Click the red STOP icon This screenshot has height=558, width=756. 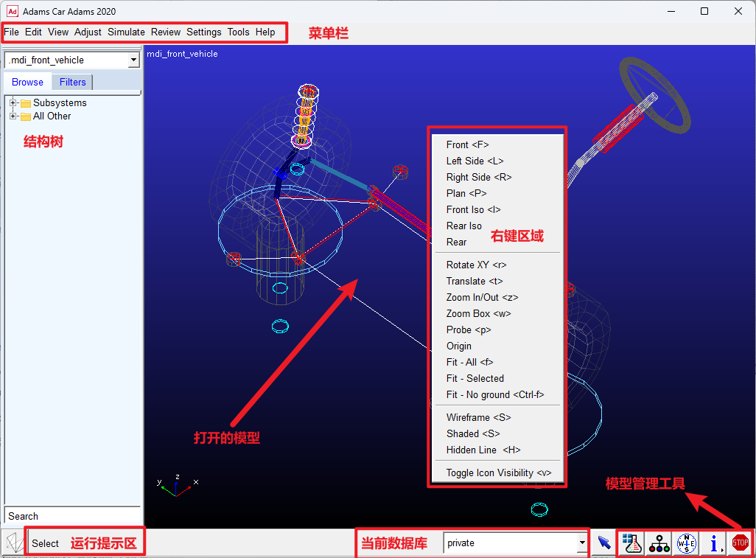(740, 543)
